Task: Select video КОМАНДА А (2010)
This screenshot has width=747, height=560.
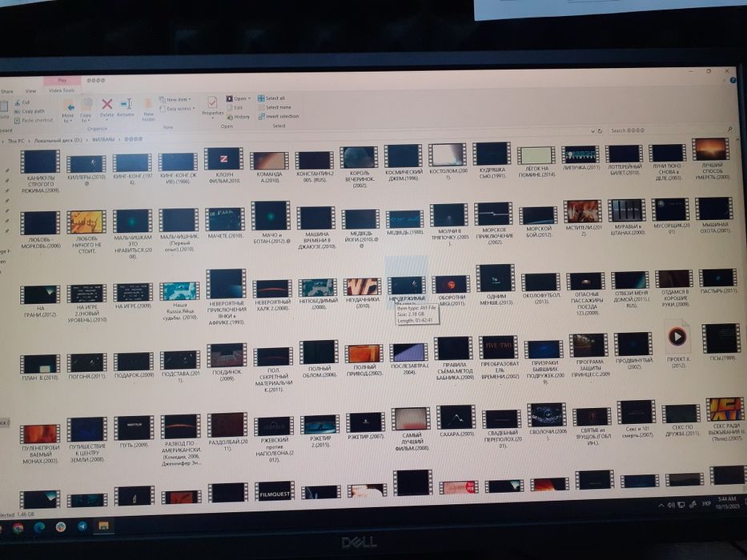Action: point(269,168)
